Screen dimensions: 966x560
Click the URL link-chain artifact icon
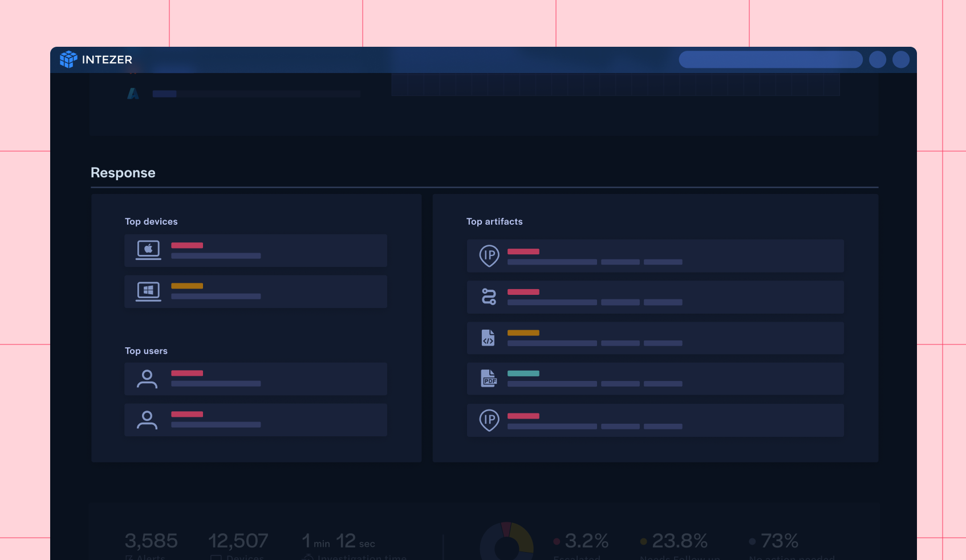(489, 297)
